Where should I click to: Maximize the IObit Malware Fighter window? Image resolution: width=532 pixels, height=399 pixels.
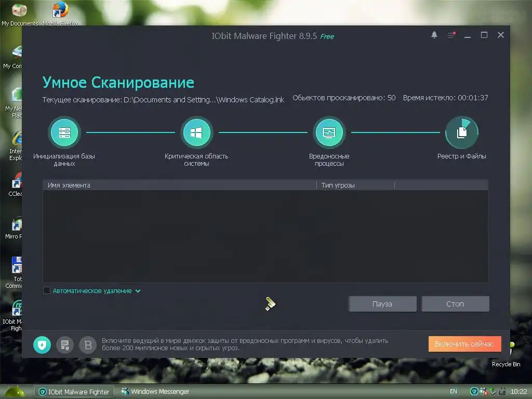point(484,35)
